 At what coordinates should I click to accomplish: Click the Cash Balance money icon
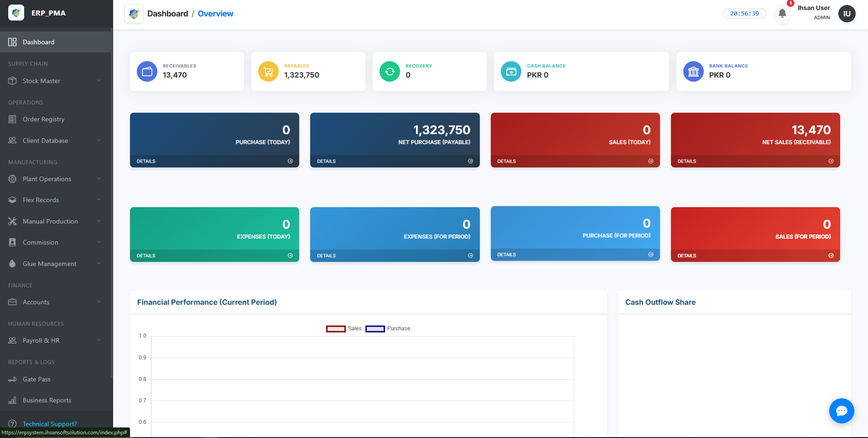pyautogui.click(x=511, y=71)
